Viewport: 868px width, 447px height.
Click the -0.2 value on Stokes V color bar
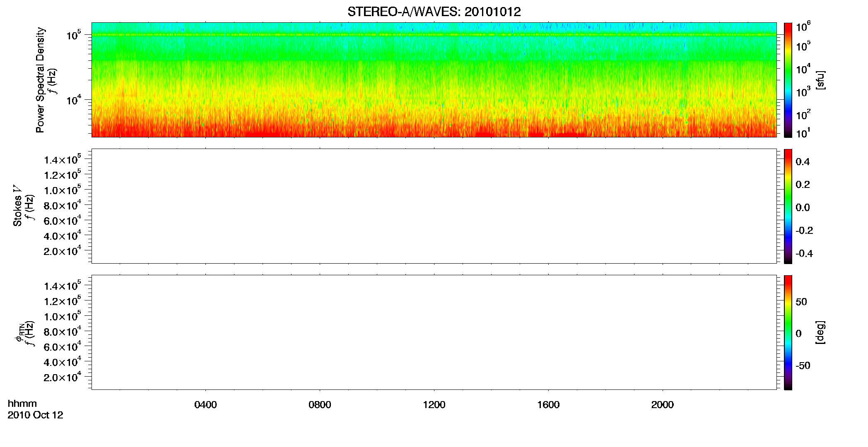[804, 231]
